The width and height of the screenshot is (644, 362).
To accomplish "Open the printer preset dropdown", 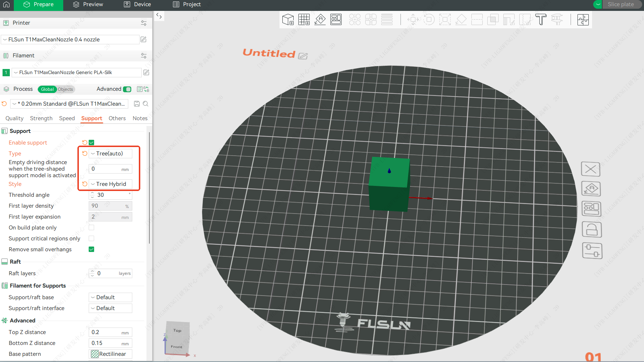I will coord(71,40).
